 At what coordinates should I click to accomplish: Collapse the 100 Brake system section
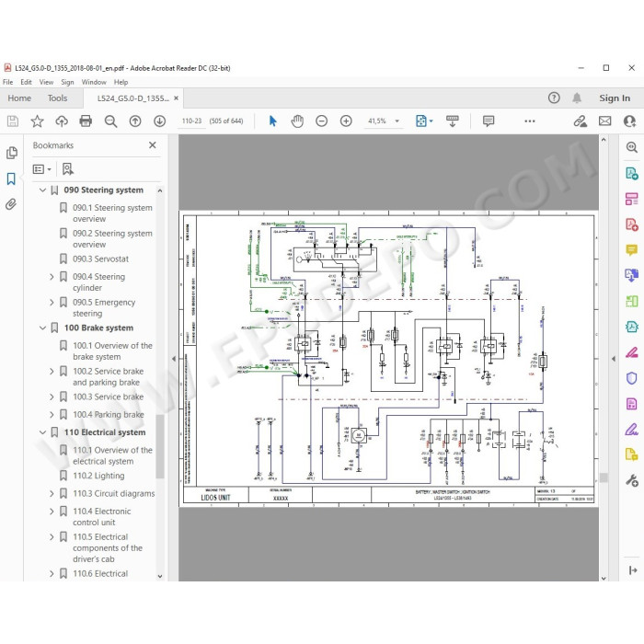[42, 328]
